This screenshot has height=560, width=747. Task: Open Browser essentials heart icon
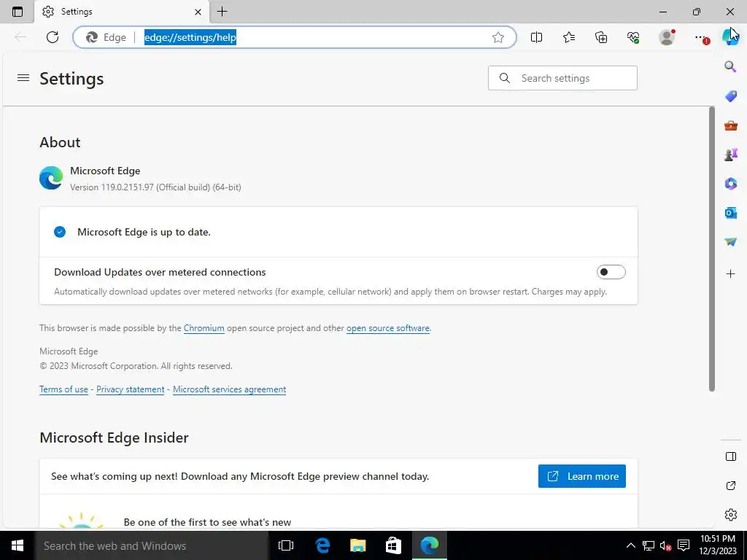pos(633,37)
